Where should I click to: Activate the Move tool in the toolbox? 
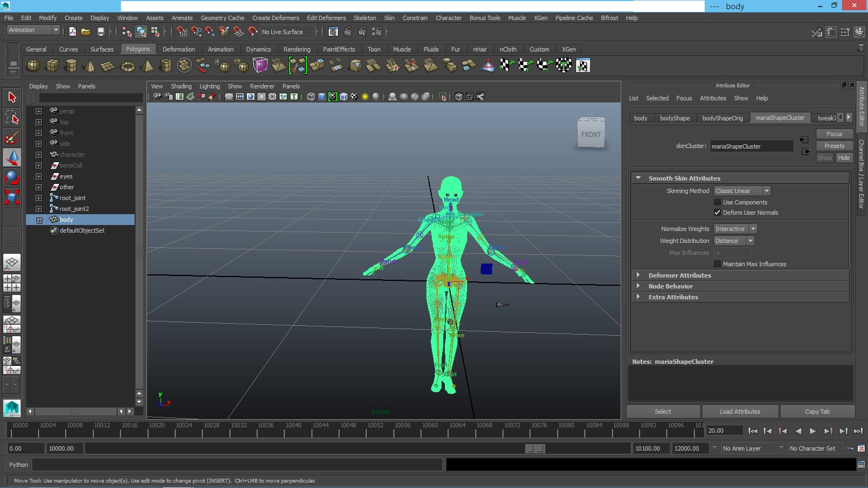(12, 157)
